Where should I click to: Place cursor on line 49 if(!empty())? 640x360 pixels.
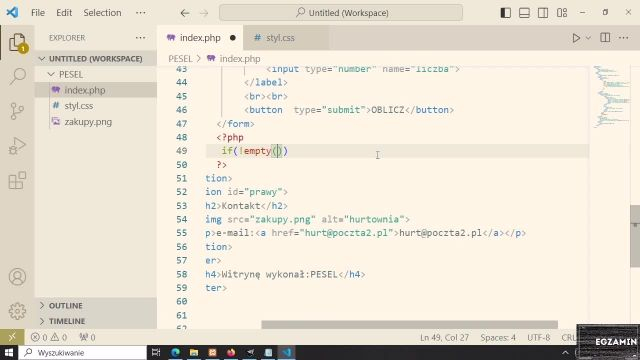(x=255, y=151)
